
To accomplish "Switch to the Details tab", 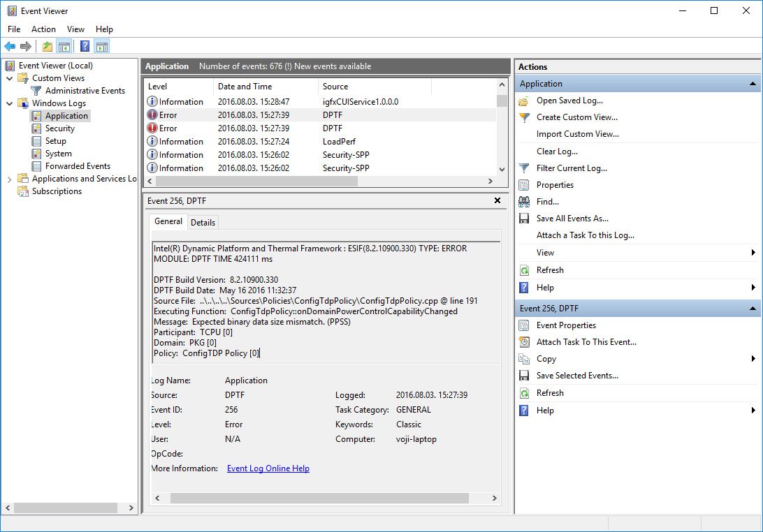I will coord(203,222).
